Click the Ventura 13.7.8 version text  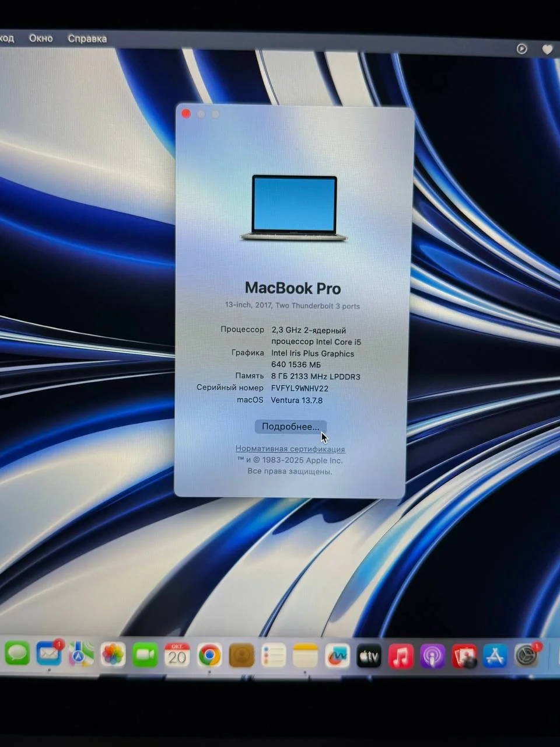point(296,400)
